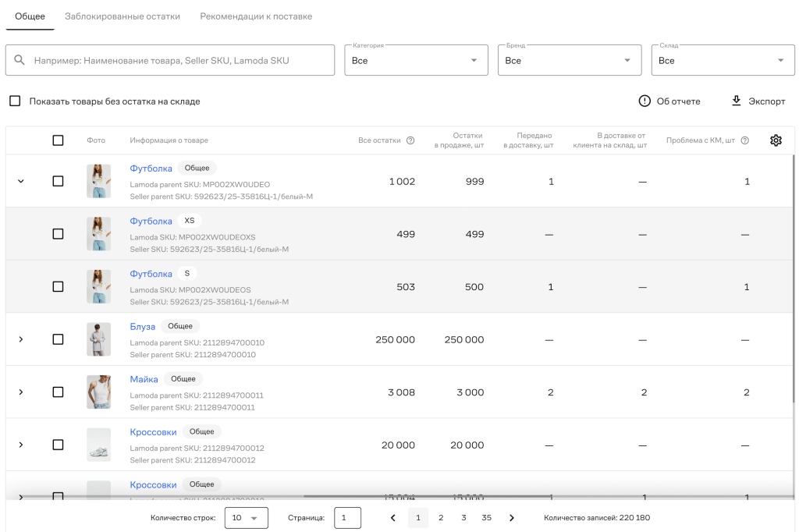Tick the select-all header checkbox

(58, 140)
